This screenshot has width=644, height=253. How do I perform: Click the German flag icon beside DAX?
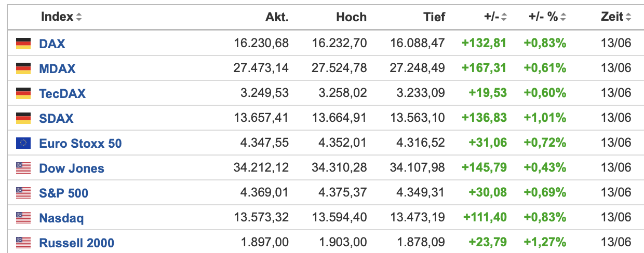pos(23,44)
